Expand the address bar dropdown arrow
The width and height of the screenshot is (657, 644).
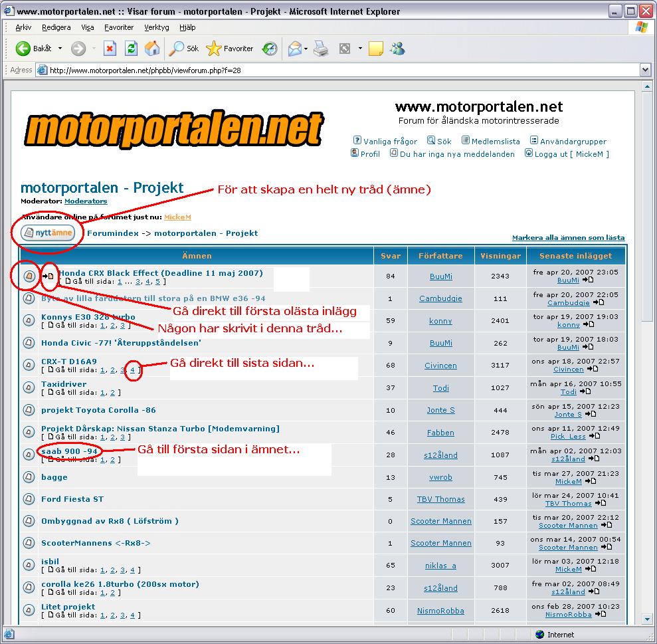point(645,70)
